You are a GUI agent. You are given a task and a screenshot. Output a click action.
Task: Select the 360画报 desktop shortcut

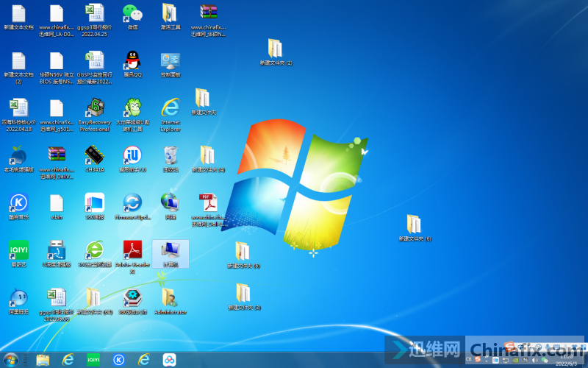click(95, 206)
